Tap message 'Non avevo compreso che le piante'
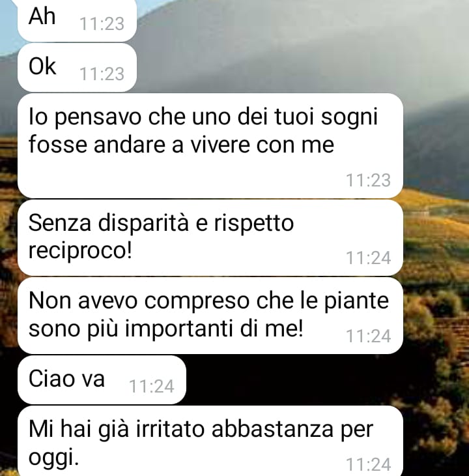 click(210, 316)
